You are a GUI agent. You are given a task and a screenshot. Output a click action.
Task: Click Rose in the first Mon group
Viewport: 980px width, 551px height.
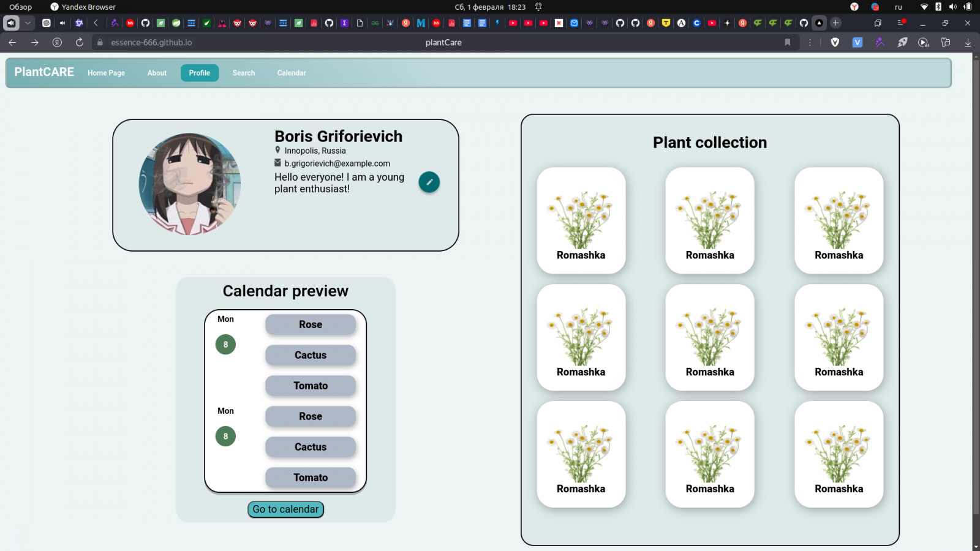point(311,324)
